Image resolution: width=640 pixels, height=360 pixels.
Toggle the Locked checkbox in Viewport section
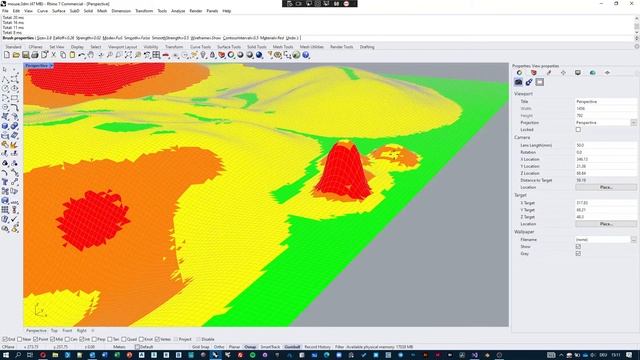pos(578,130)
